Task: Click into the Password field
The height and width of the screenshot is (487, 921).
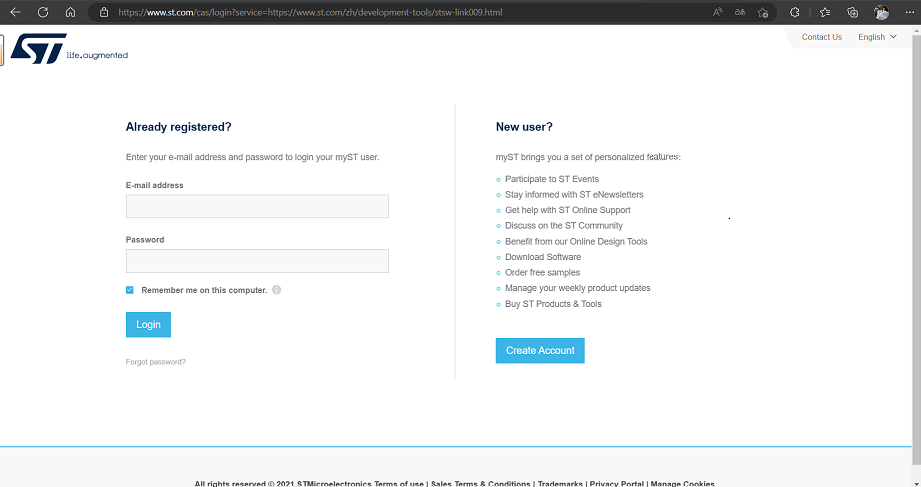Action: pyautogui.click(x=257, y=261)
